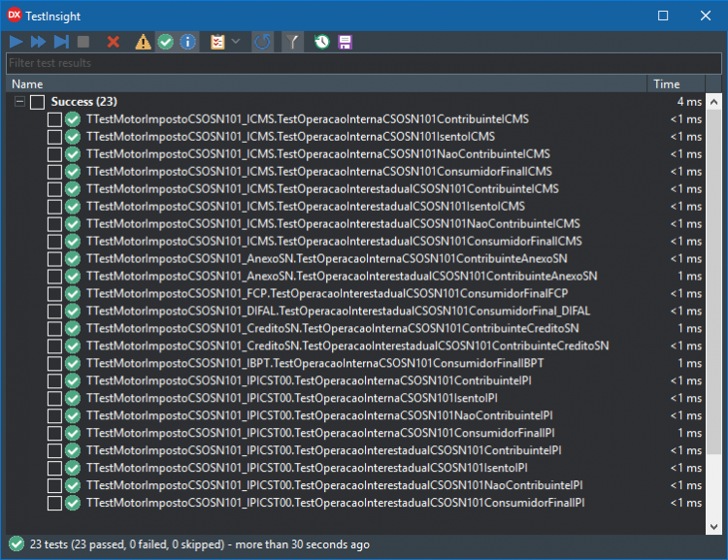Clear results with the red X icon

[114, 43]
